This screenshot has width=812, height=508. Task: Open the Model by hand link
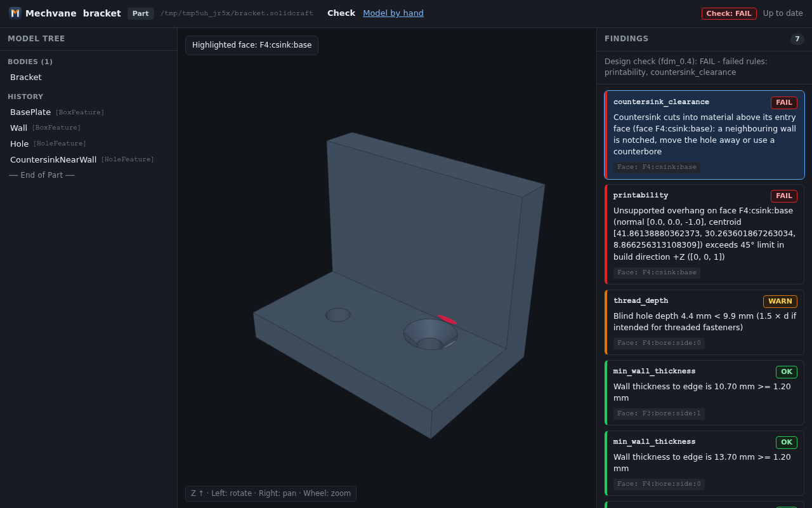[x=393, y=13]
